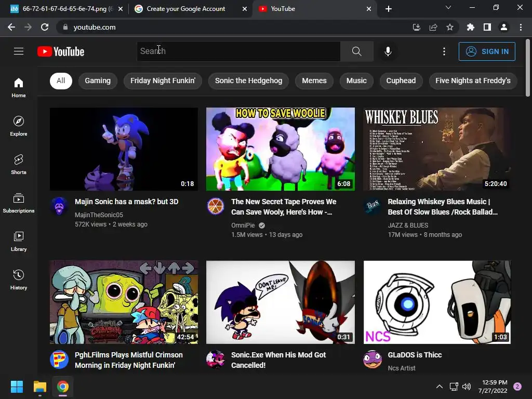Open Chrome extensions puzzle icon
Viewport: 532px width, 399px height.
(470, 27)
